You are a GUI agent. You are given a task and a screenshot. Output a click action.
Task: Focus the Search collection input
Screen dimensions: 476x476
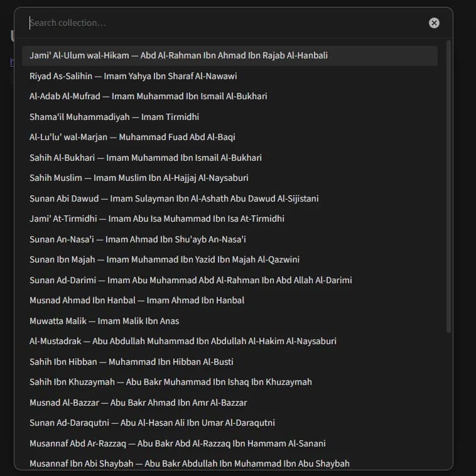(x=225, y=23)
